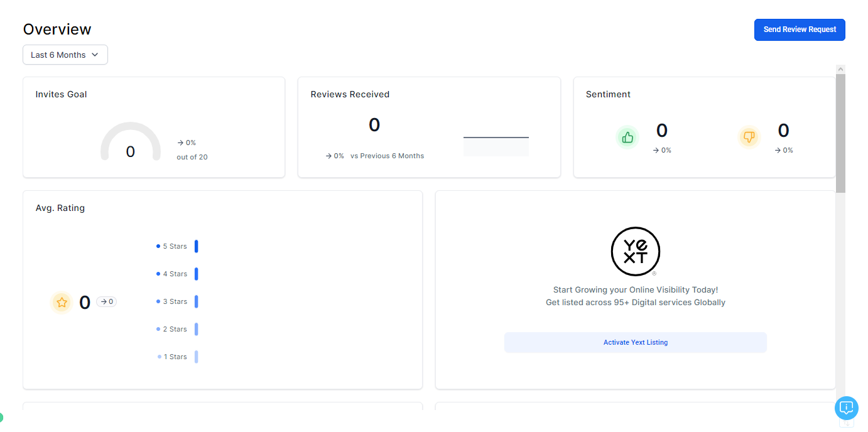Click the star icon in Avg. Rating
Screen dimensions: 868x432
(62, 302)
